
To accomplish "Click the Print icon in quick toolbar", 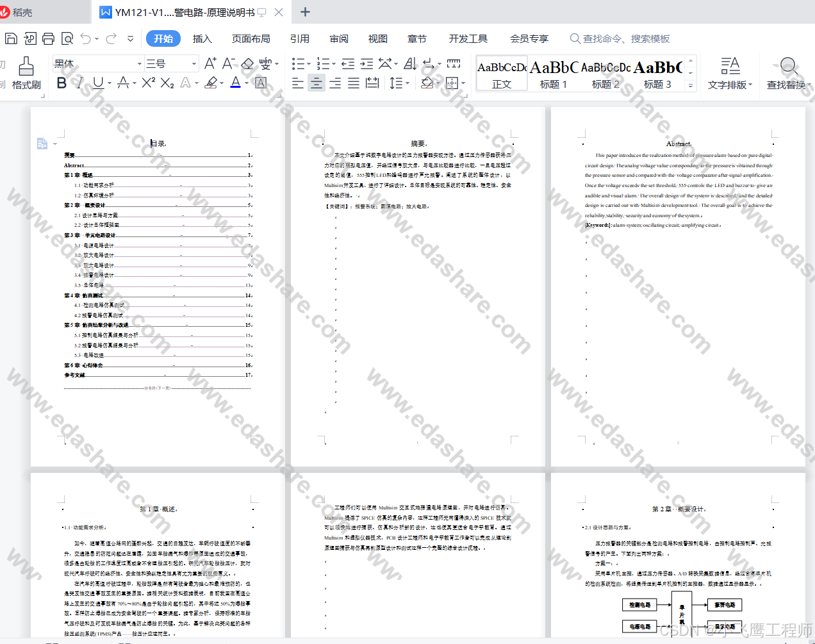I will (x=48, y=38).
